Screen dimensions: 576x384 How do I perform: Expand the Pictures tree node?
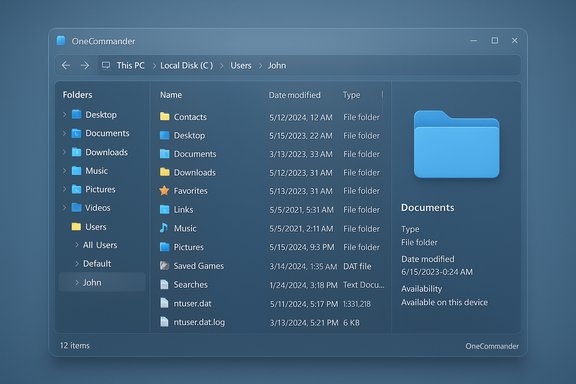pyautogui.click(x=64, y=189)
